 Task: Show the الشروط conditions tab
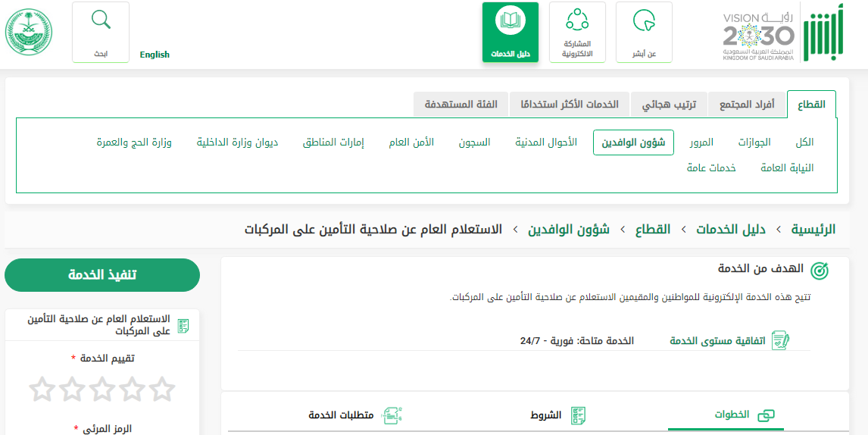point(545,415)
